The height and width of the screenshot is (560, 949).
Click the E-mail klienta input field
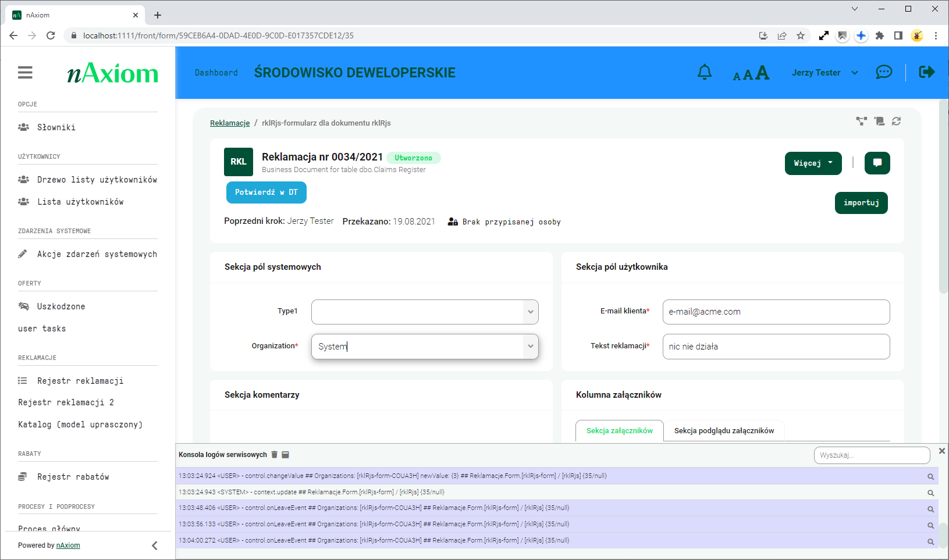click(x=776, y=312)
